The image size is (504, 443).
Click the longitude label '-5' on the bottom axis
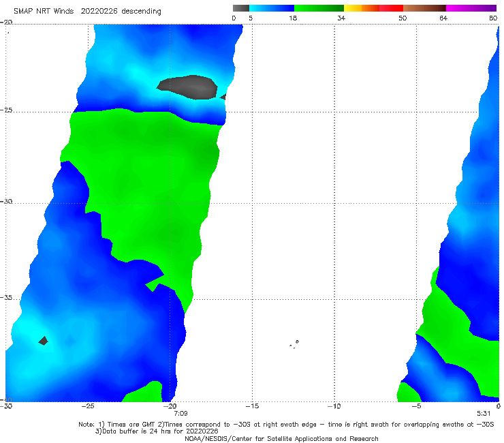416,406
